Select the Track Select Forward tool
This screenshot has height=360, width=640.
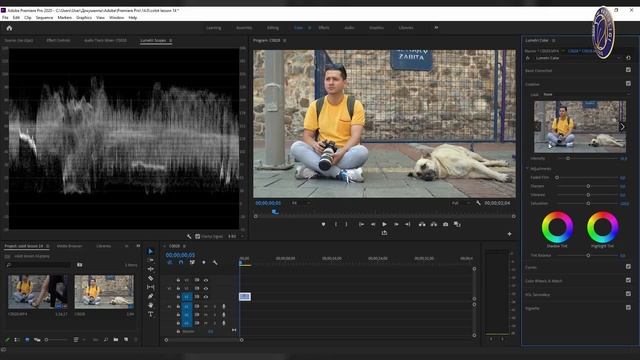coord(151,260)
